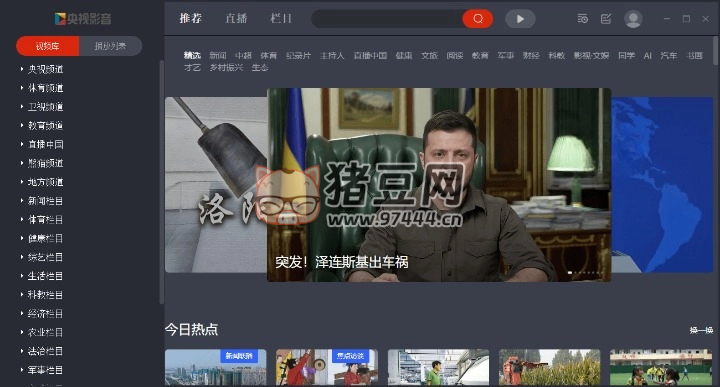Open the 直播 top tab

(236, 18)
